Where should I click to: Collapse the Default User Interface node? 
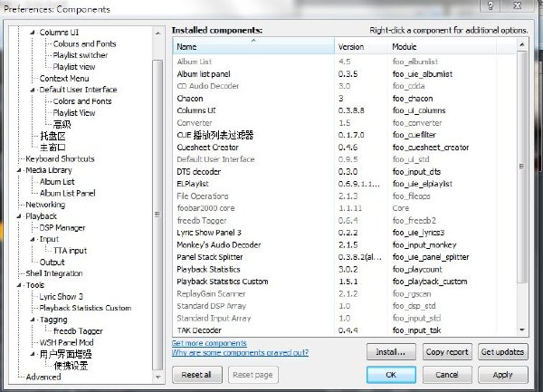click(33, 90)
